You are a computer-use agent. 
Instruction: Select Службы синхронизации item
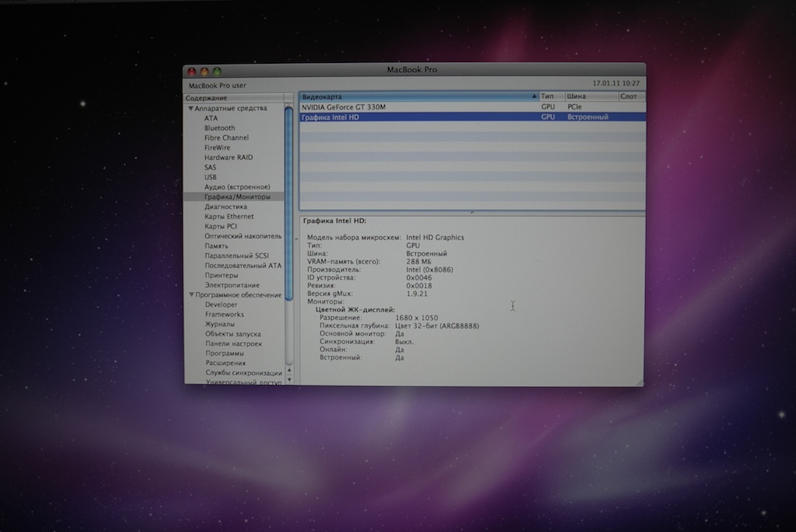pos(243,373)
